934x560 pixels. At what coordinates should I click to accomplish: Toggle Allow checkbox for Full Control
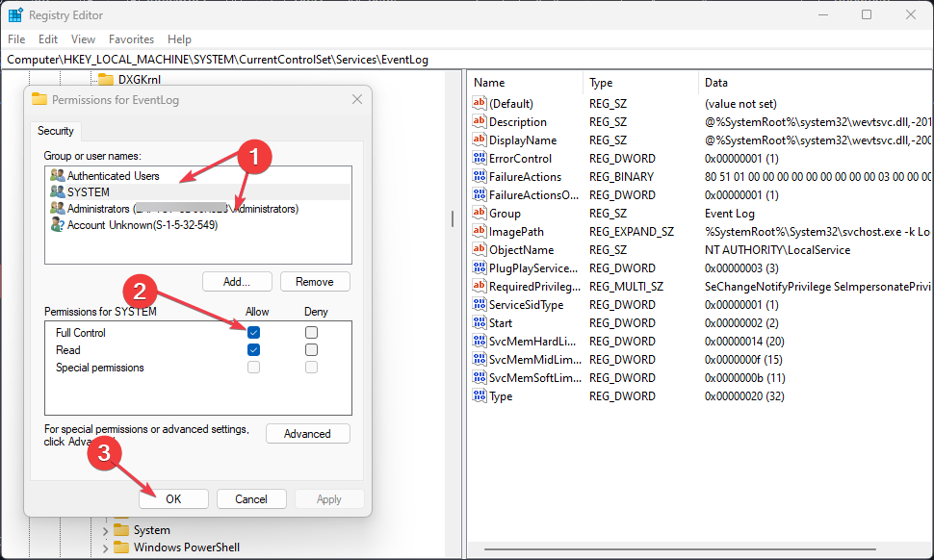(253, 332)
